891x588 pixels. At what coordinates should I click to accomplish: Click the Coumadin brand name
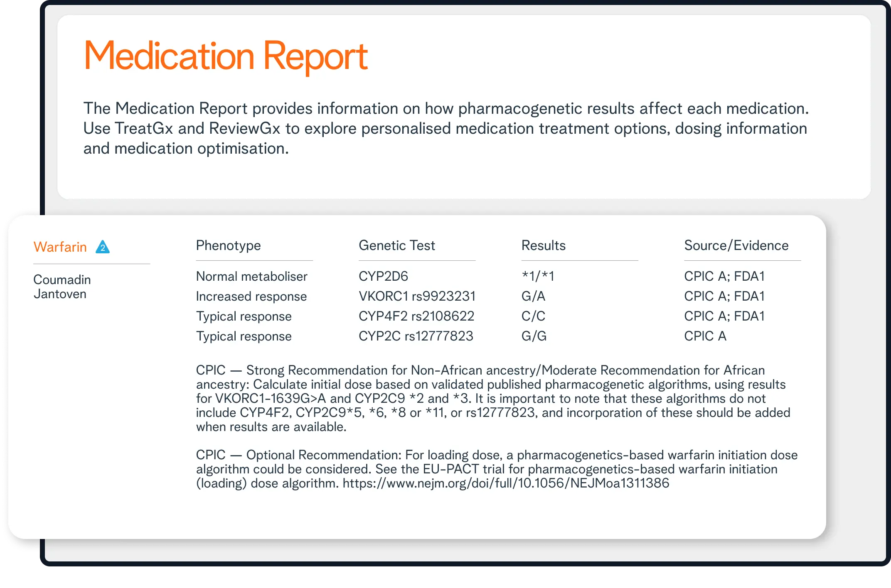[62, 279]
